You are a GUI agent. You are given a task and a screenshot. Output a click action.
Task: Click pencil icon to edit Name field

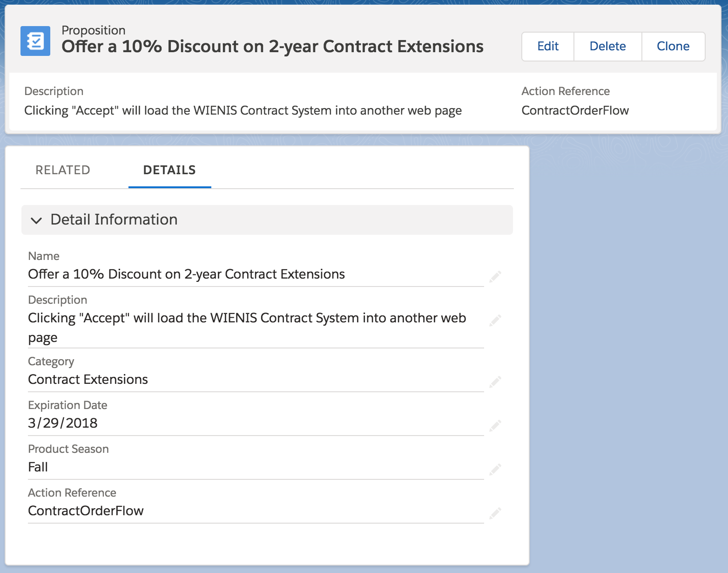pyautogui.click(x=495, y=277)
